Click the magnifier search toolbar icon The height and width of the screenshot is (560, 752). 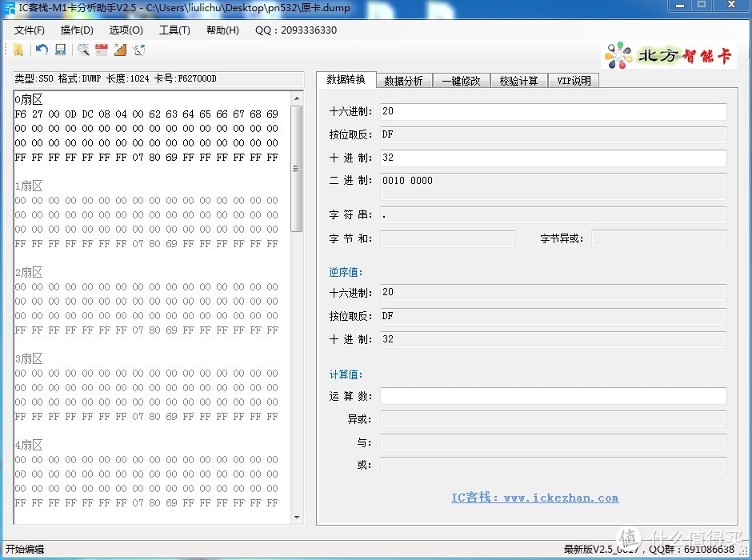click(x=83, y=50)
